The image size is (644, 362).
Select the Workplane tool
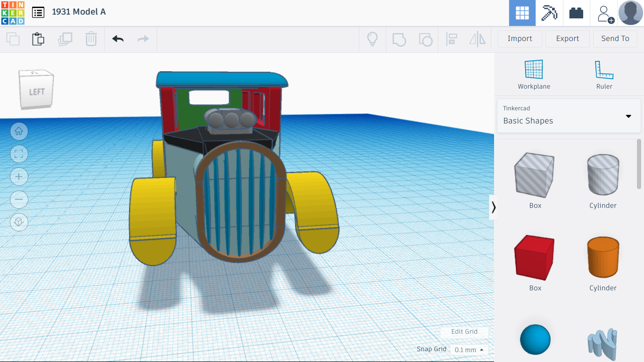click(x=534, y=74)
